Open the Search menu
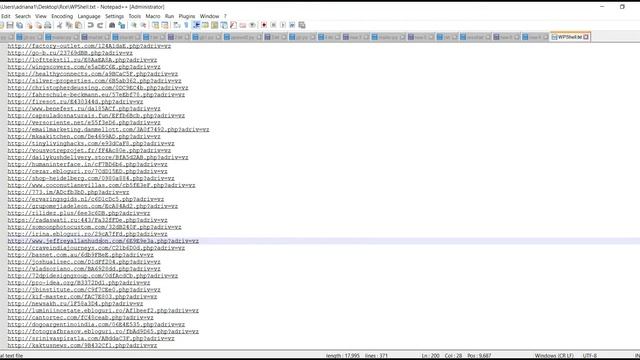 pos(23,16)
